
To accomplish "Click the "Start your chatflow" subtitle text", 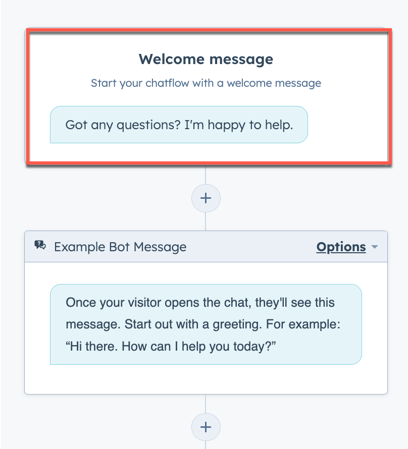I will 206,83.
